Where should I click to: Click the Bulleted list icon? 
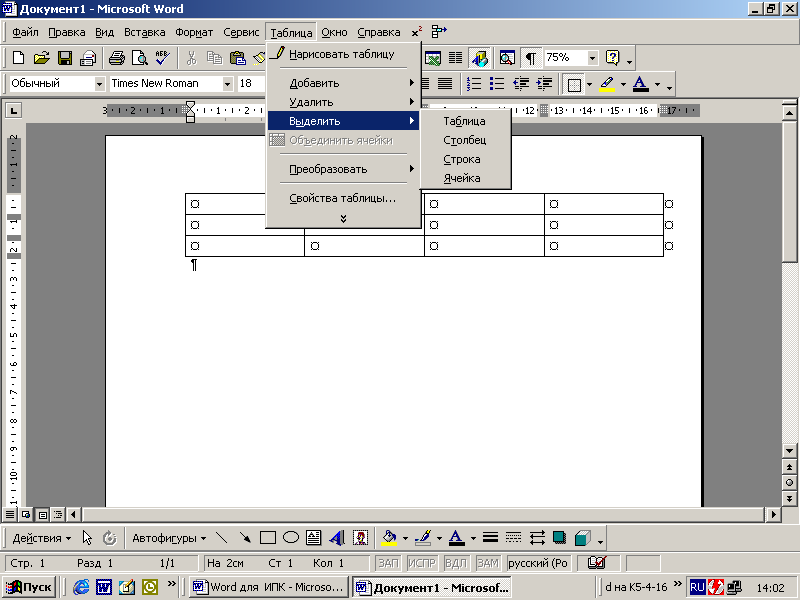(497, 84)
